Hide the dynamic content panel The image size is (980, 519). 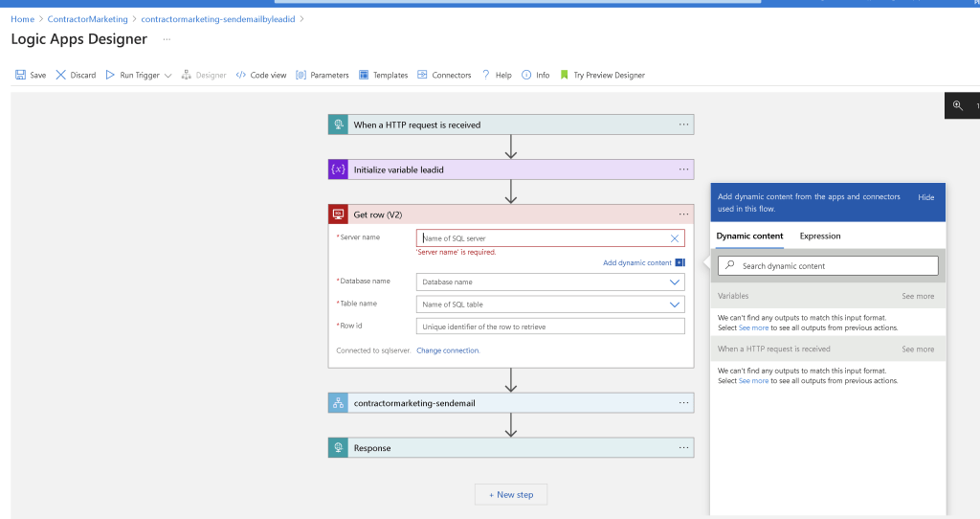[925, 197]
